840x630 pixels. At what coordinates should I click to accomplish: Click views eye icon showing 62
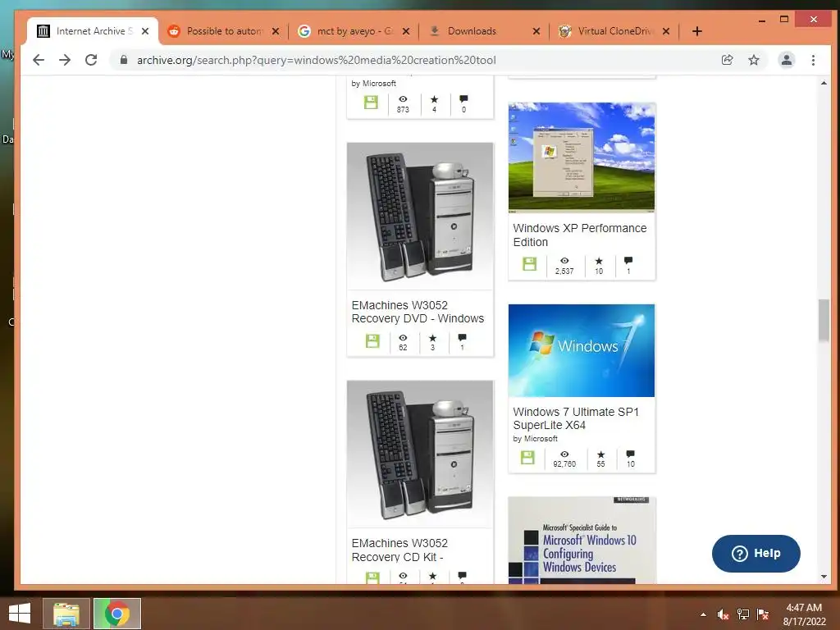click(403, 338)
